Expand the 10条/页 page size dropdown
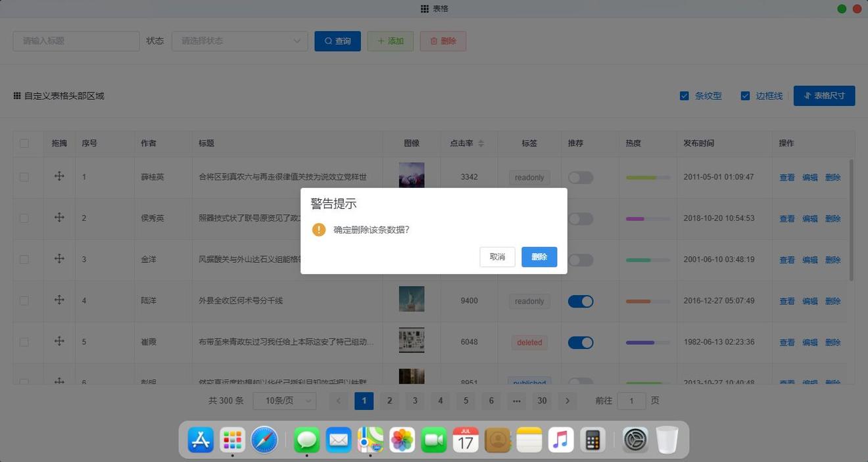Screen dimensions: 868x462 coord(284,401)
